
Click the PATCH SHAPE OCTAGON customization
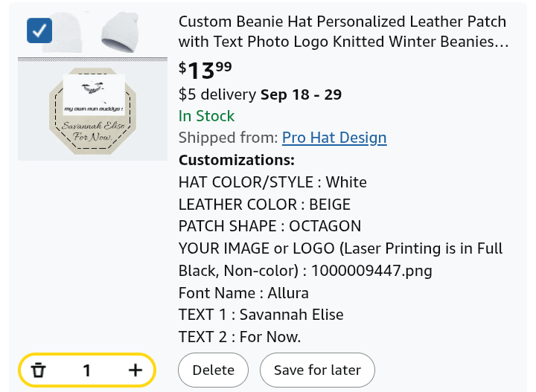269,226
